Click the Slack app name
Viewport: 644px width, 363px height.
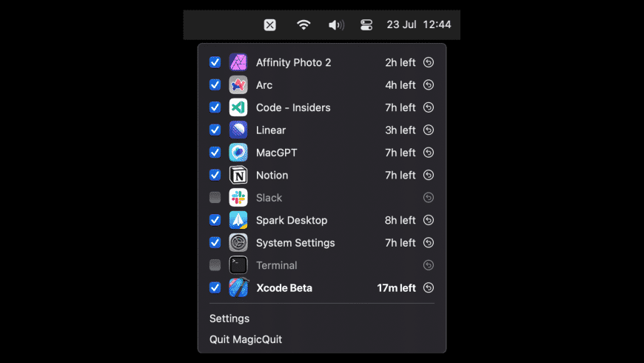[269, 198]
